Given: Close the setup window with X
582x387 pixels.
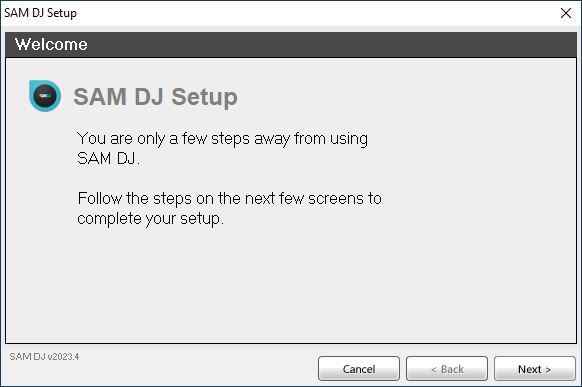Looking at the screenshot, I should click(x=566, y=13).
